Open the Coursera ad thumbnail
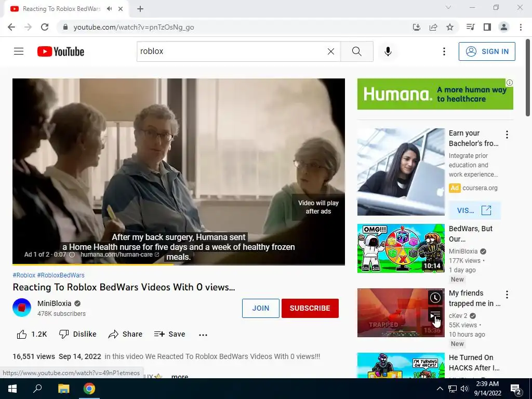This screenshot has height=399, width=532. (401, 171)
